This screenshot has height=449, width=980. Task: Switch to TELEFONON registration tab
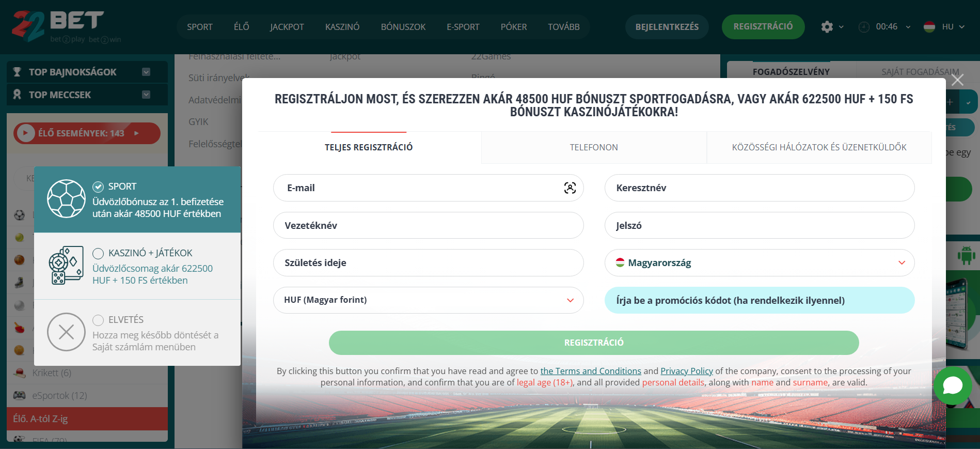pos(594,147)
